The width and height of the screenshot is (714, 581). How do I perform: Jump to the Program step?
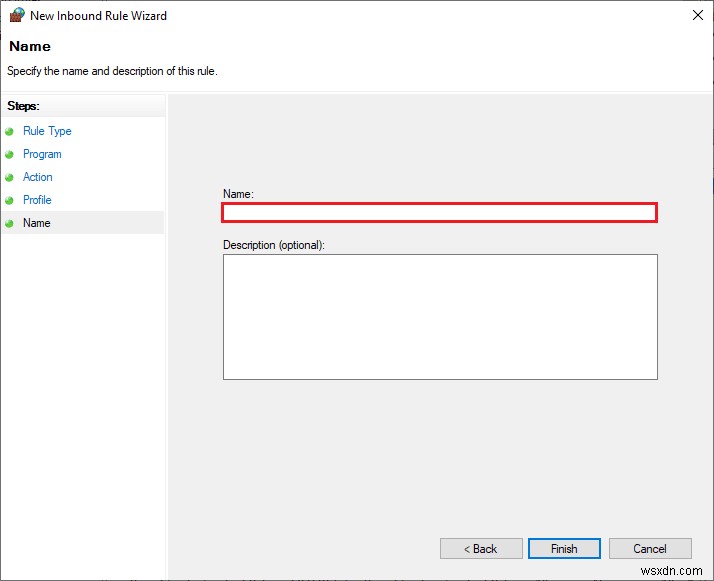[x=42, y=154]
